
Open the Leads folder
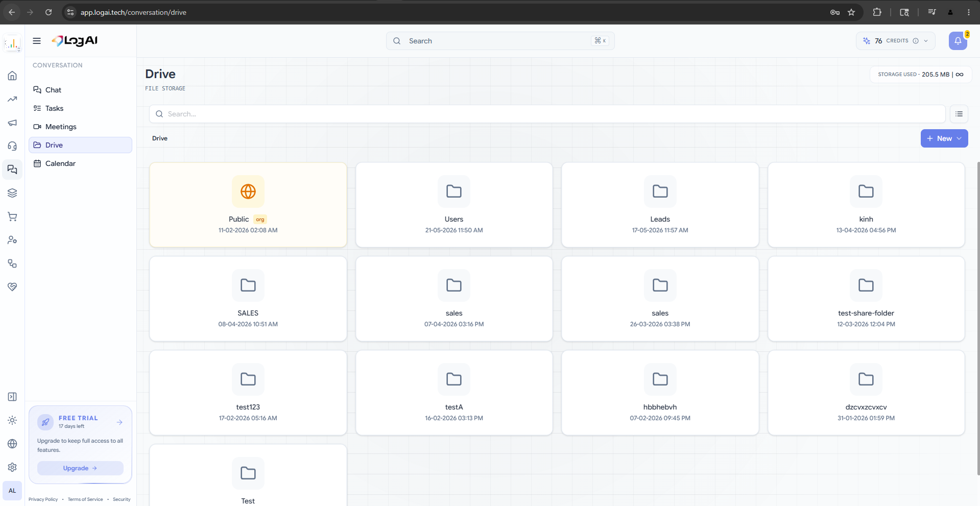click(x=660, y=205)
